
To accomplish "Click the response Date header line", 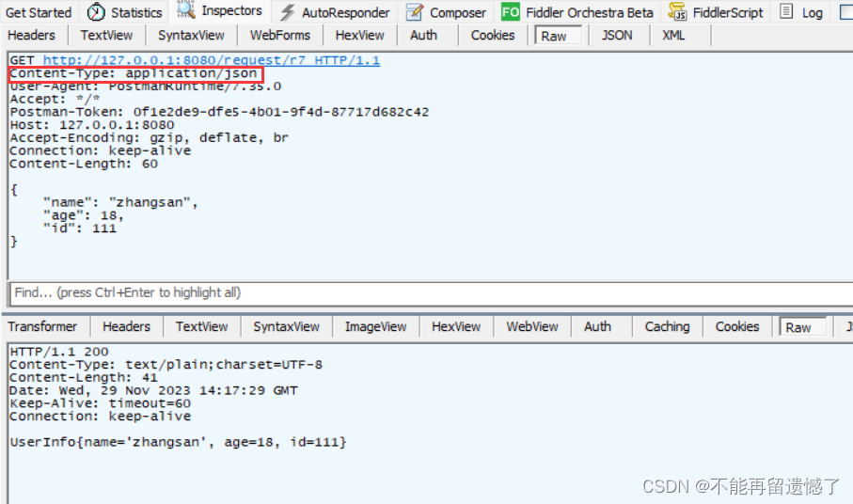I will click(x=153, y=390).
